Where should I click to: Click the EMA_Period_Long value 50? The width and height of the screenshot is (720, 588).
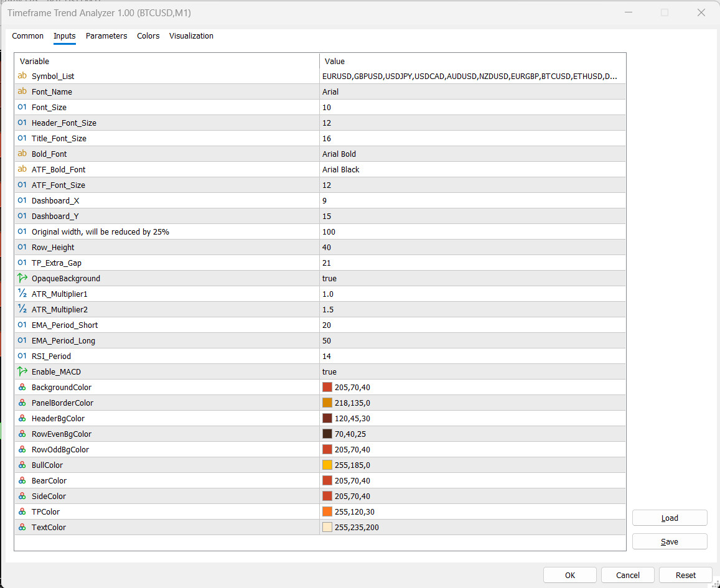point(327,340)
